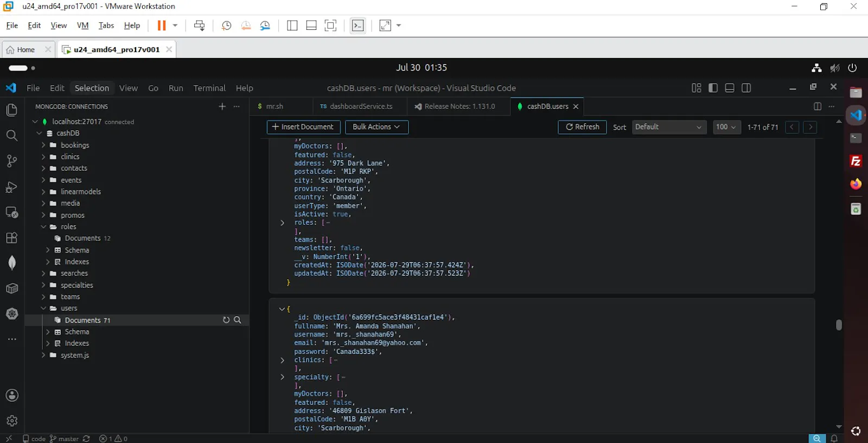Close the cashDB.users tab
The image size is (868, 443).
tap(576, 106)
